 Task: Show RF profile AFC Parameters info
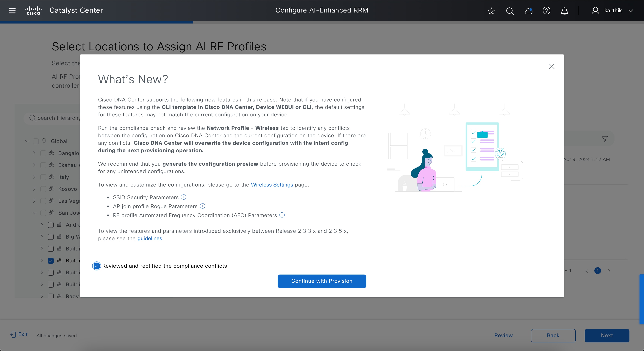click(x=282, y=215)
